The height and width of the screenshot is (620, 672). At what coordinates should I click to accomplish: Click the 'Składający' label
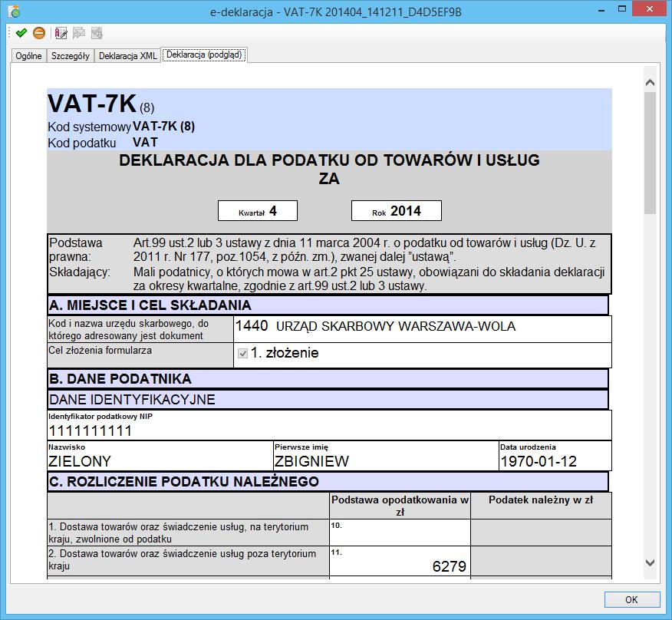coord(80,272)
